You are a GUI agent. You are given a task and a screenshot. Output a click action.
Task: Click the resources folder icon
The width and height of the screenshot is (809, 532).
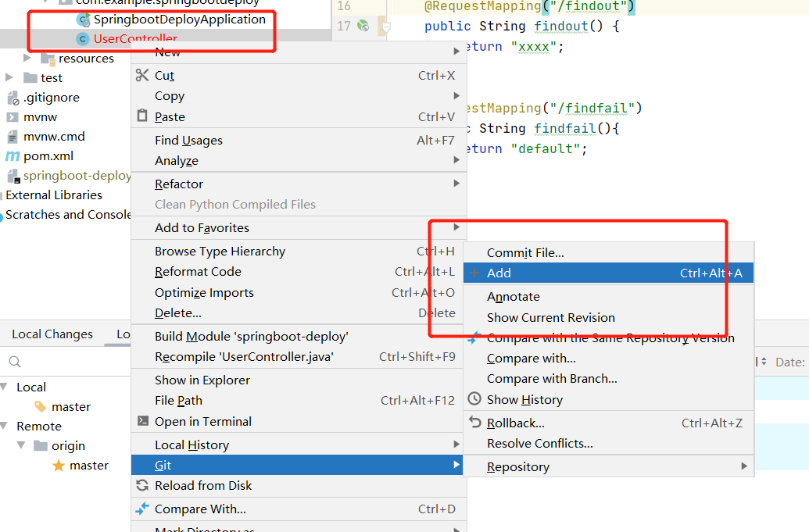coord(48,59)
